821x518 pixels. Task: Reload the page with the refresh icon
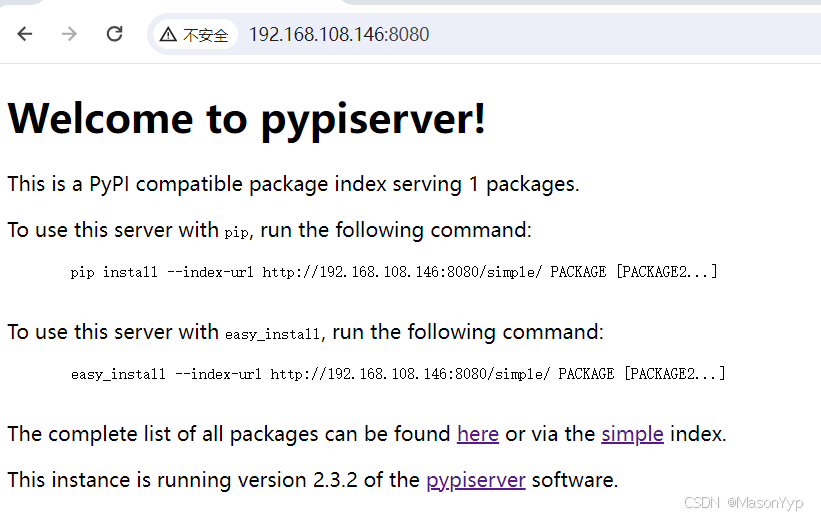coord(114,34)
